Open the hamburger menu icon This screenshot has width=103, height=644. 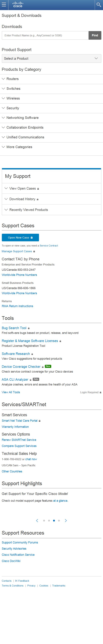tap(4, 5)
